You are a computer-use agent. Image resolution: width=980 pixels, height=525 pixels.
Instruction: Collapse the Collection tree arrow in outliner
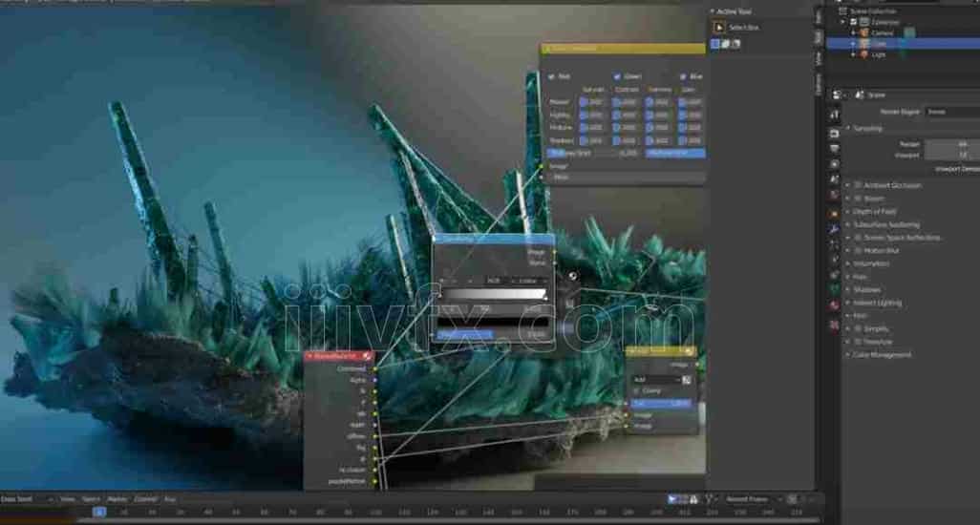click(843, 22)
